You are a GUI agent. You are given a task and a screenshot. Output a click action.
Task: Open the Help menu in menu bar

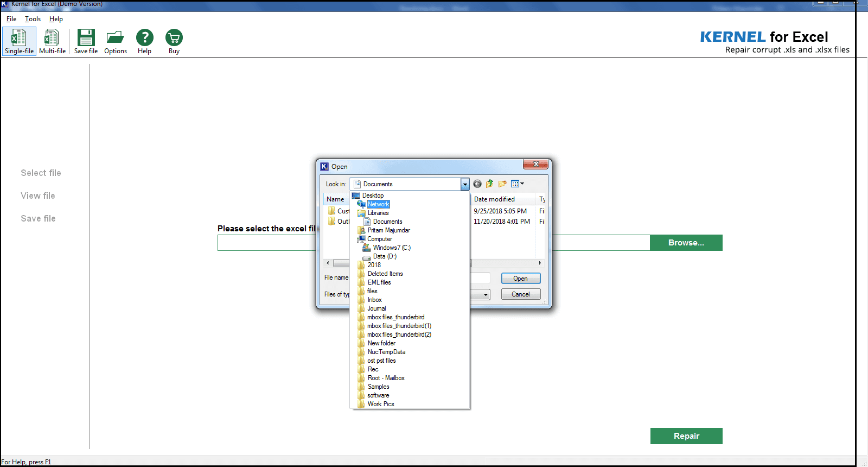[56, 19]
